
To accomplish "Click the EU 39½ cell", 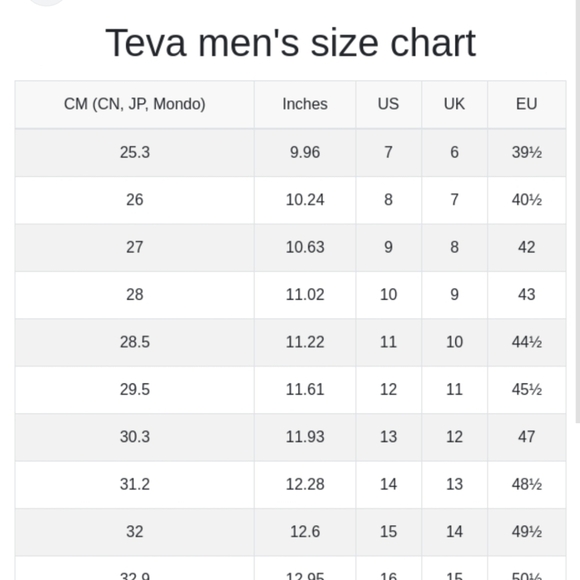I will coord(526,152).
